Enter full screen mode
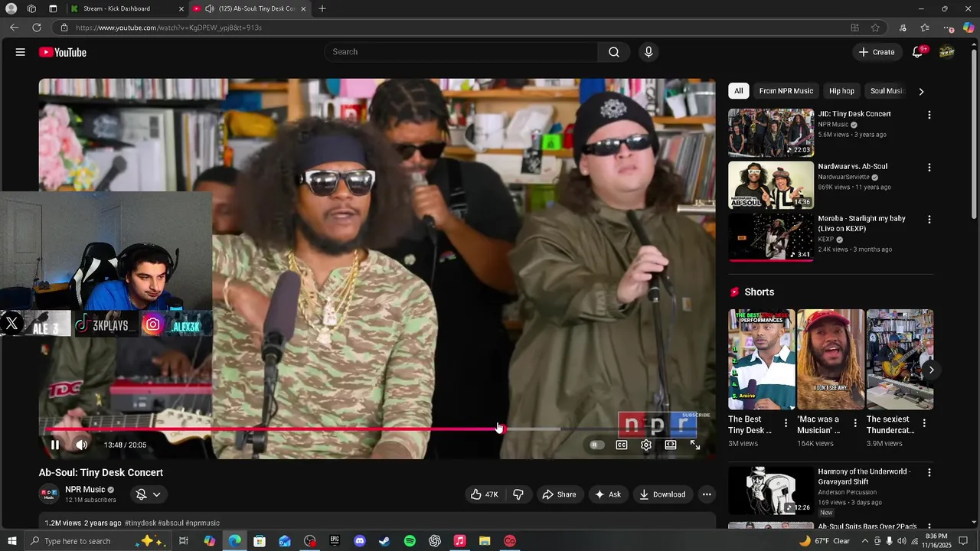The image size is (980, 551). (x=695, y=445)
